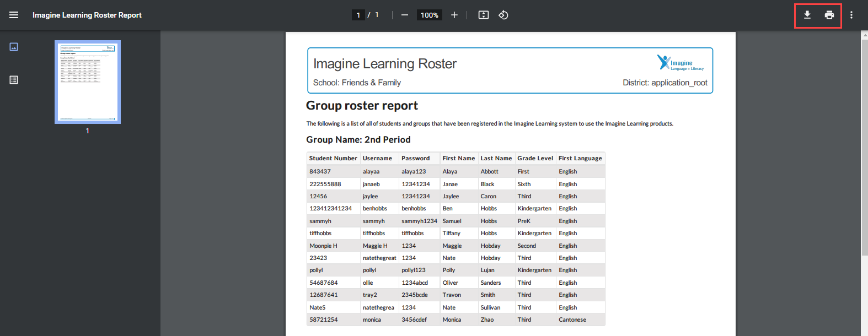
Task: Click the First Language column header
Action: tap(580, 158)
